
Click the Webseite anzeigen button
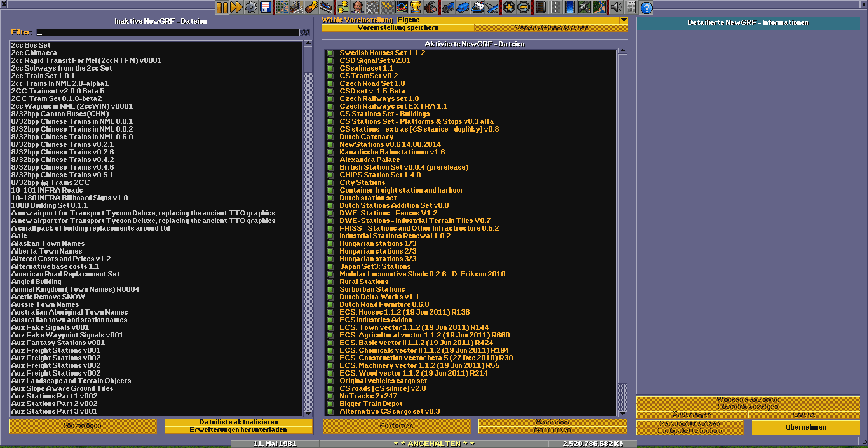tap(748, 400)
